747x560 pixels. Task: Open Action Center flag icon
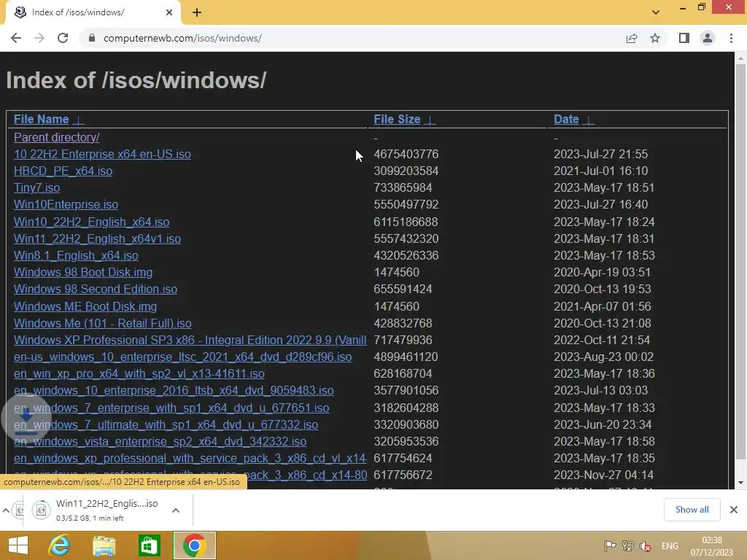click(x=610, y=546)
